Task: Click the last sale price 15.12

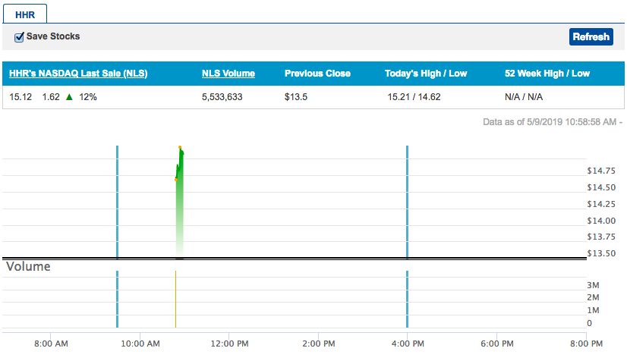Action: click(20, 97)
